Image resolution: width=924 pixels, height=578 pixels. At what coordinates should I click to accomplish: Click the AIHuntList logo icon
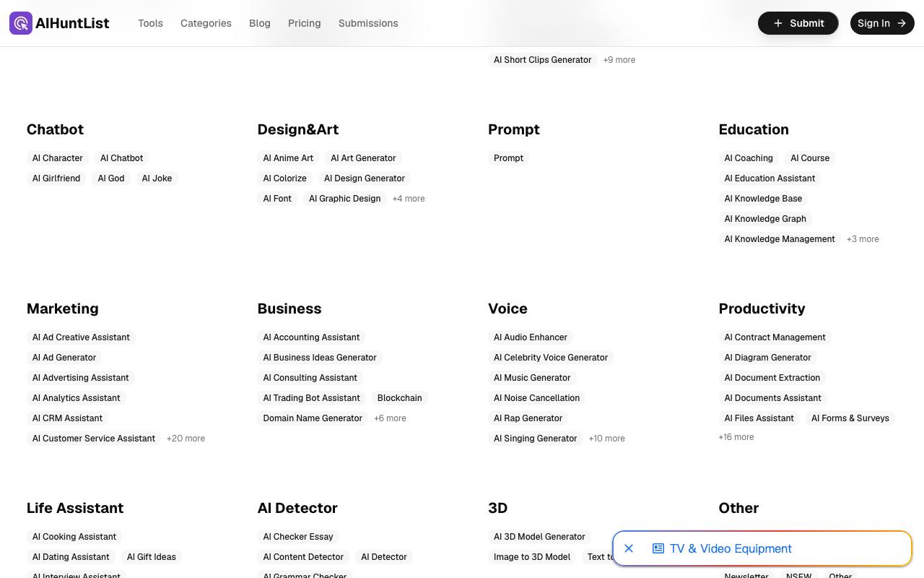[21, 23]
